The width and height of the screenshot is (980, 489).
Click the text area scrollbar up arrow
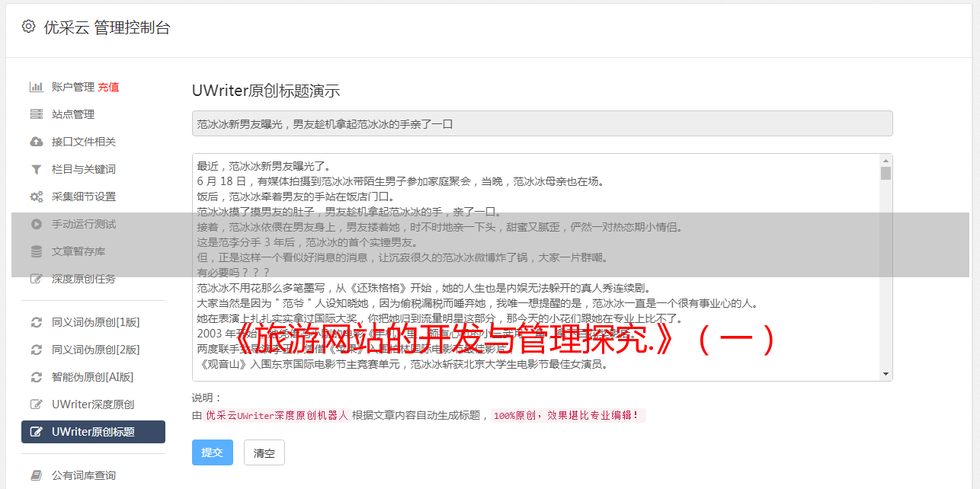click(886, 161)
